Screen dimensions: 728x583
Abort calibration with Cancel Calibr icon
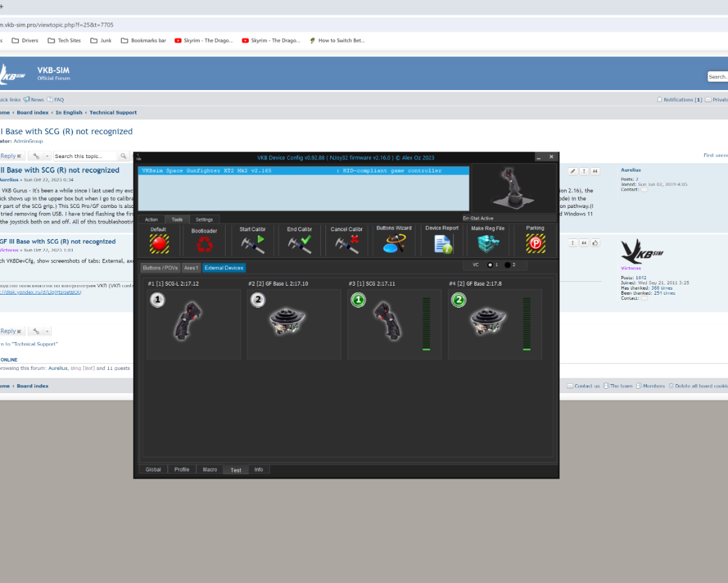(x=347, y=244)
